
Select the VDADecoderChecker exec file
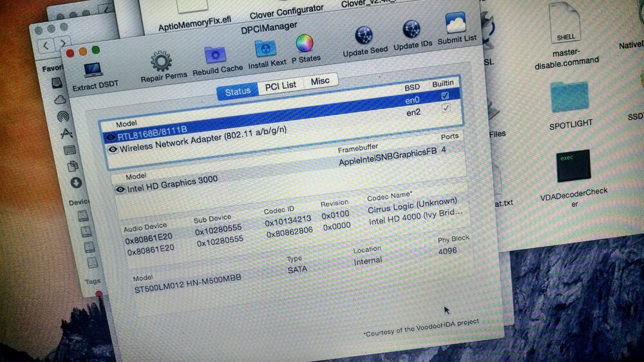[574, 166]
